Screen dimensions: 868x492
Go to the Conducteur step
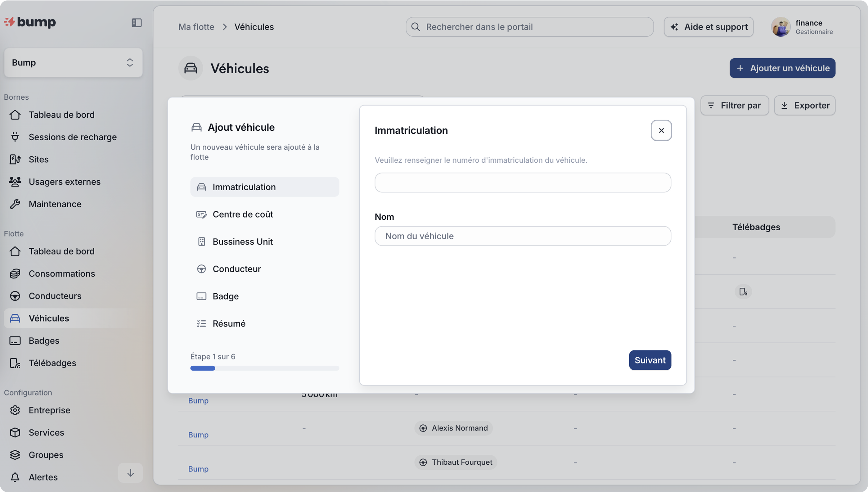pos(236,269)
